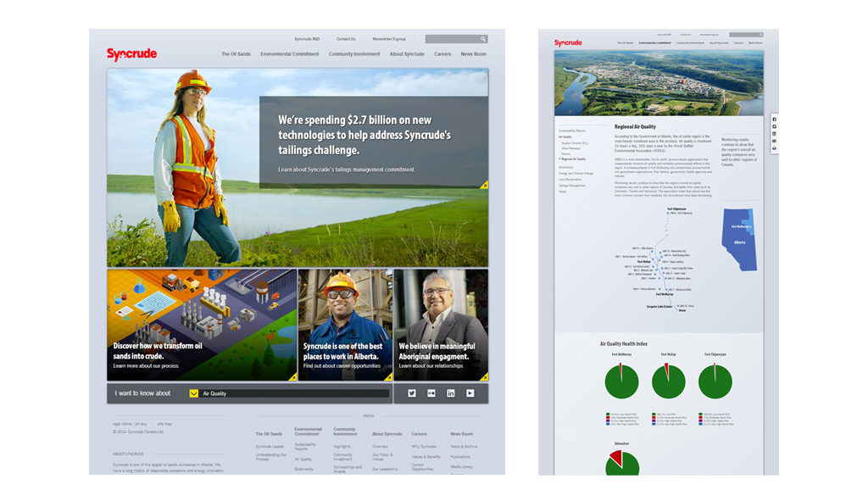Open About Syncrude in the homepage top navigation
The image size is (868, 490).
pos(407,54)
